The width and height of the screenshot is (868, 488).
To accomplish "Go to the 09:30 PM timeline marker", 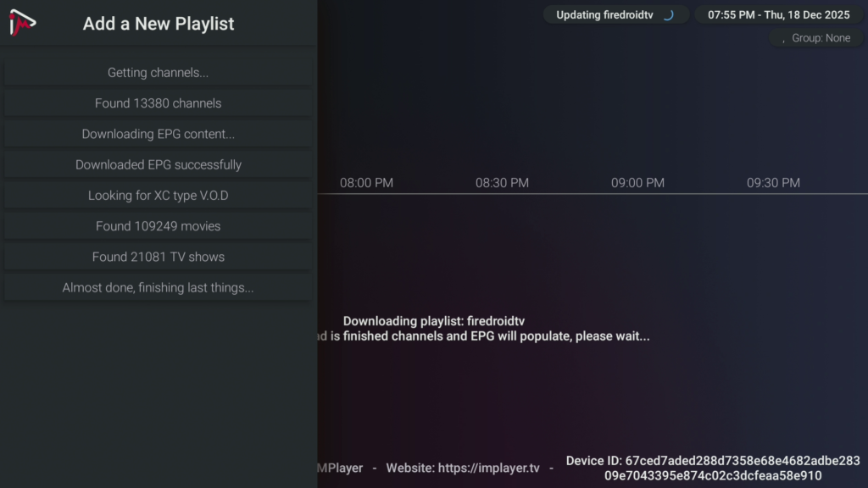I will 773,183.
